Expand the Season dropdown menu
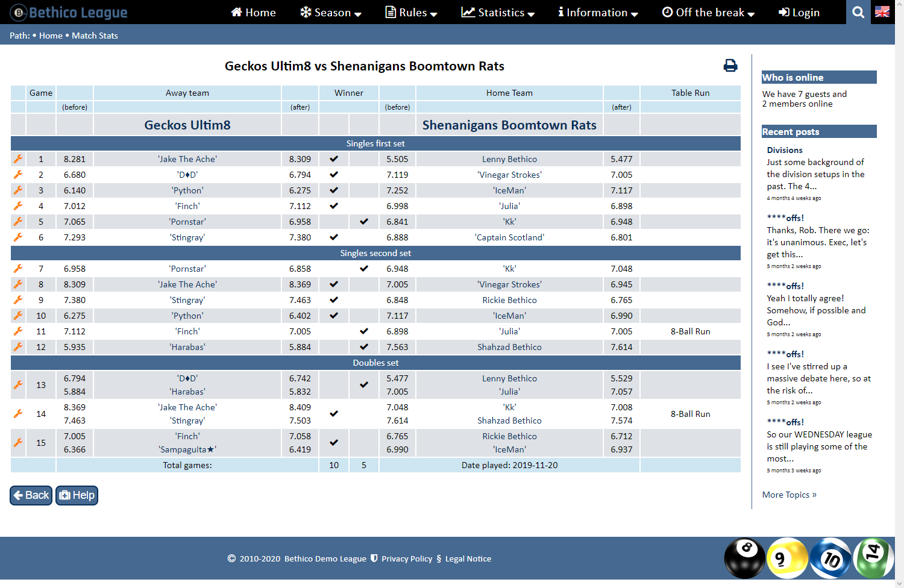Screen dimensions: 904x588 [x=331, y=12]
